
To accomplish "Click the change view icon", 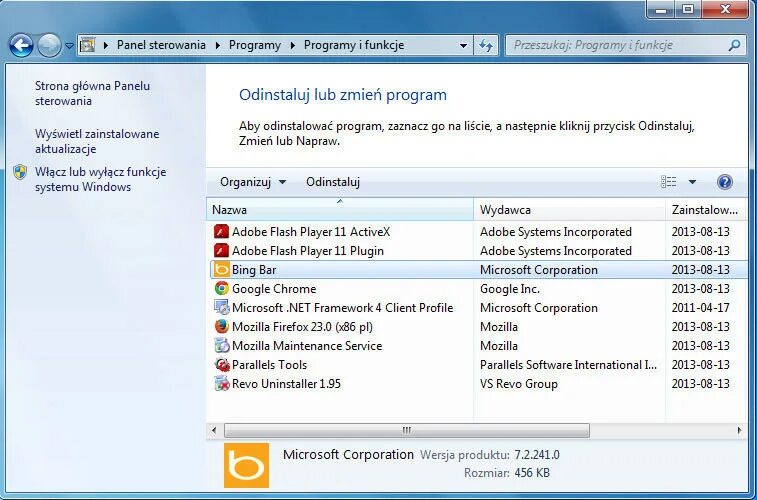I will (668, 182).
